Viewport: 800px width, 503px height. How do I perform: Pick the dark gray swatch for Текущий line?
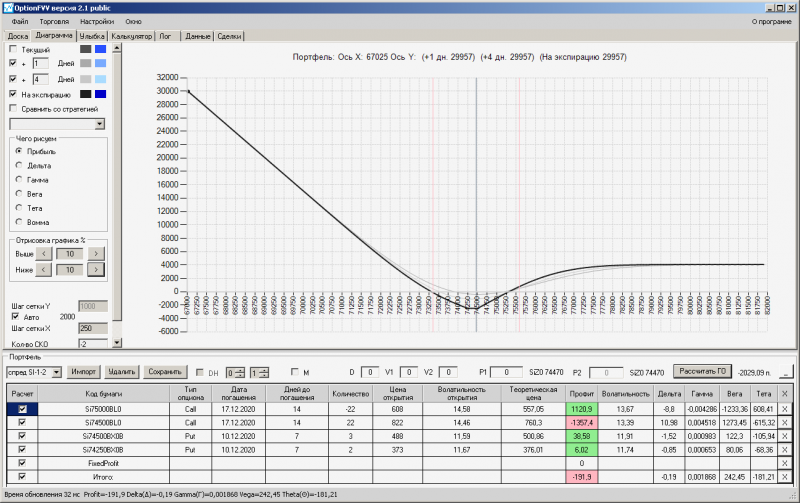tap(86, 49)
